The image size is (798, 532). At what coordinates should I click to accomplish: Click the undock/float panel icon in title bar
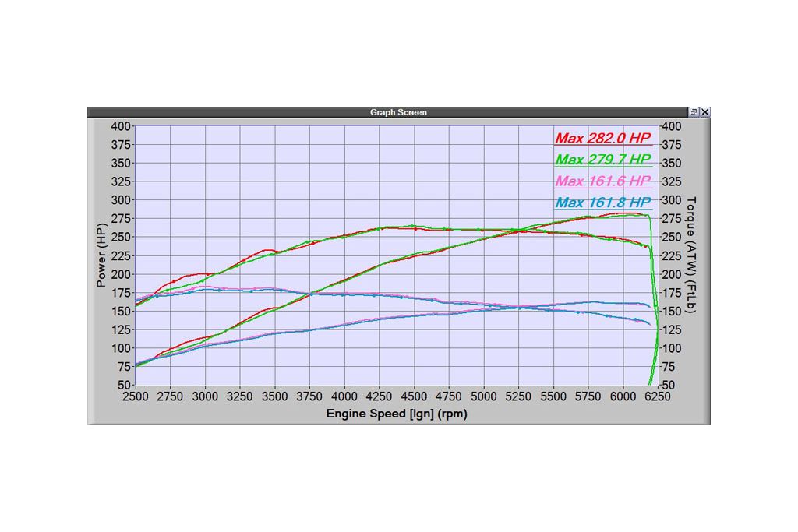(694, 112)
